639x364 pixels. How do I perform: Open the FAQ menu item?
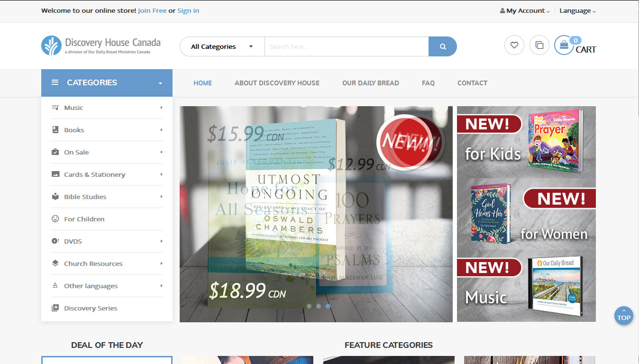(x=428, y=83)
